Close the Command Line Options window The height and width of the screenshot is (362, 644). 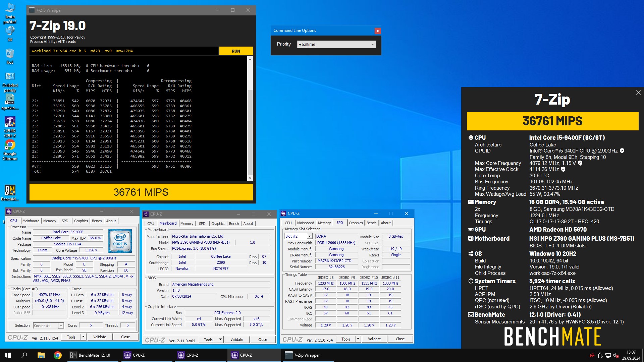(378, 31)
